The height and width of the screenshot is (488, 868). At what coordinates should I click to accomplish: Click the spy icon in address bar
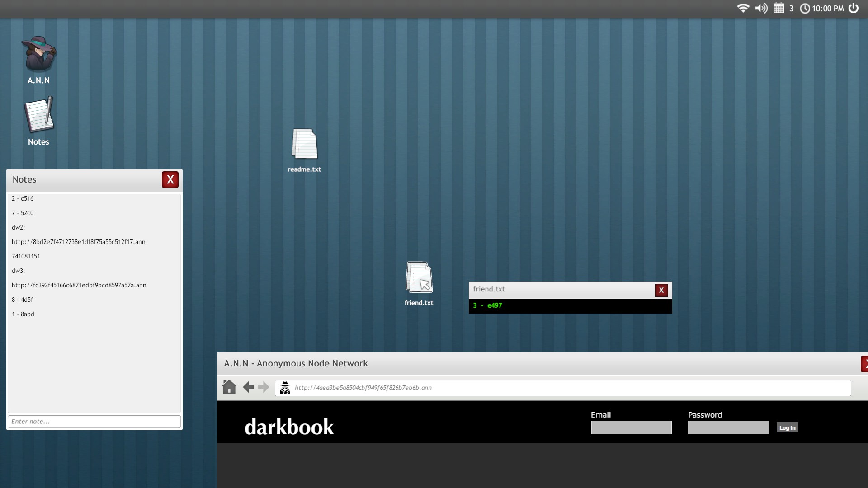[285, 388]
